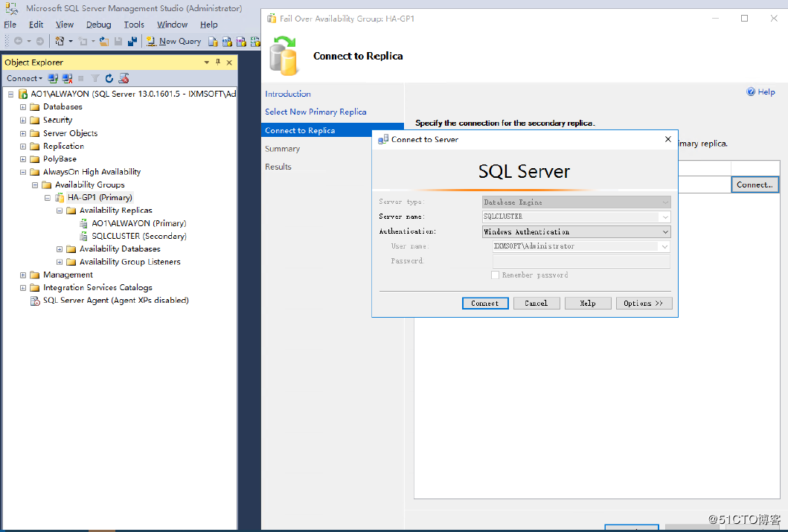Click the Stop square icon in Object Explorer
The image size is (788, 532).
pos(81,78)
